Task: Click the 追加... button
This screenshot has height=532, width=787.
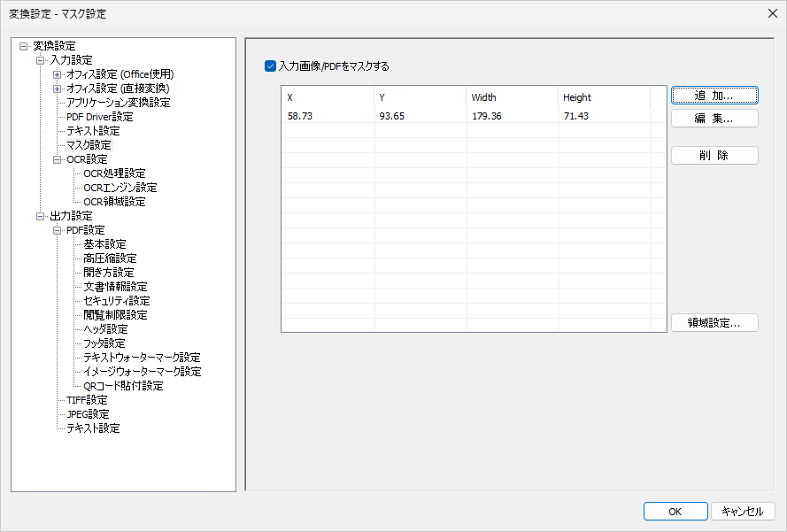Action: (714, 96)
